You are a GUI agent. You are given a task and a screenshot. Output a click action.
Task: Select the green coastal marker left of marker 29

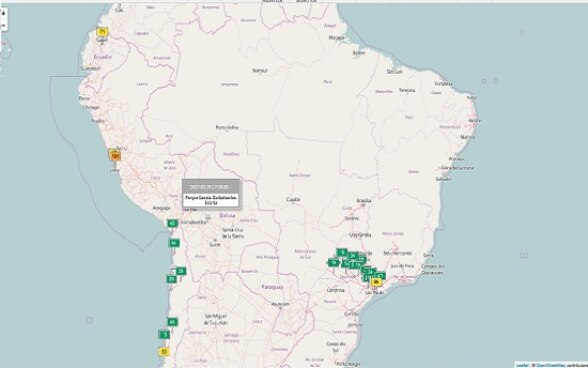[x=171, y=279]
